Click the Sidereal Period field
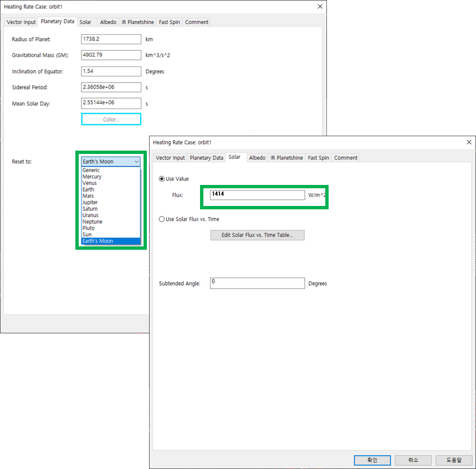Image resolution: width=476 pixels, height=469 pixels. 111,87
